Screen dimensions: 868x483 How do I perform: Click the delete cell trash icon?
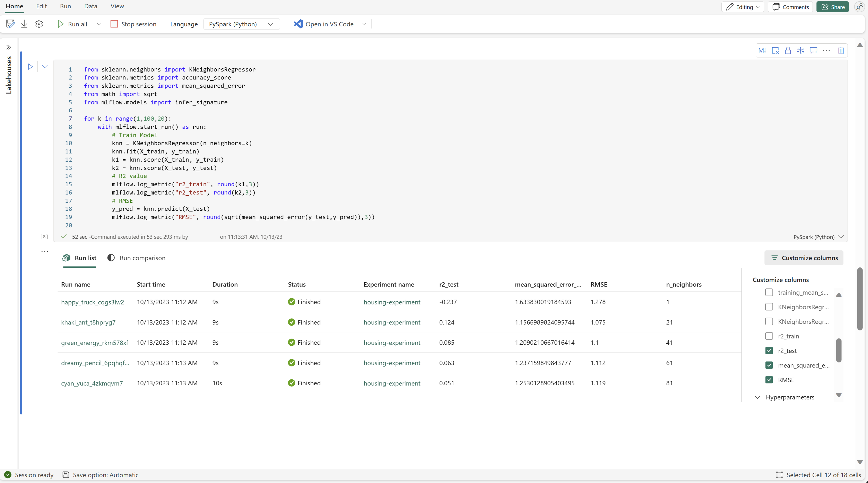tap(841, 51)
